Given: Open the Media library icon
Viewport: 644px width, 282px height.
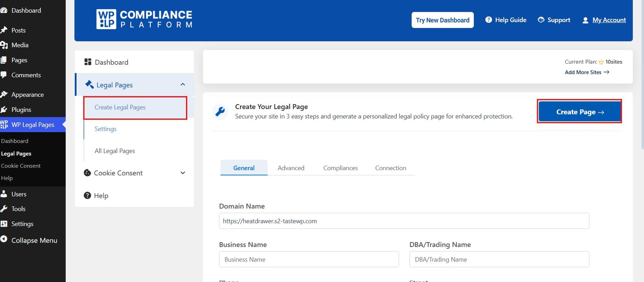Looking at the screenshot, I should click(4, 45).
